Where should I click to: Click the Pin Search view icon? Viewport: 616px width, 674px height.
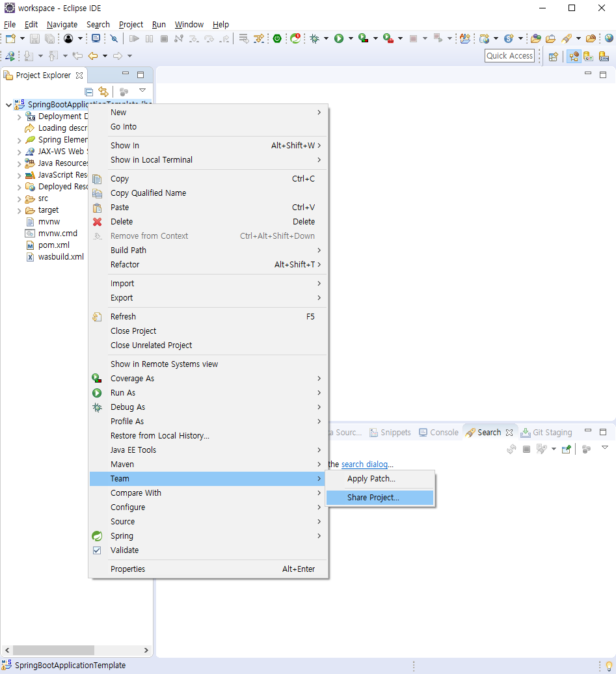pyautogui.click(x=566, y=449)
